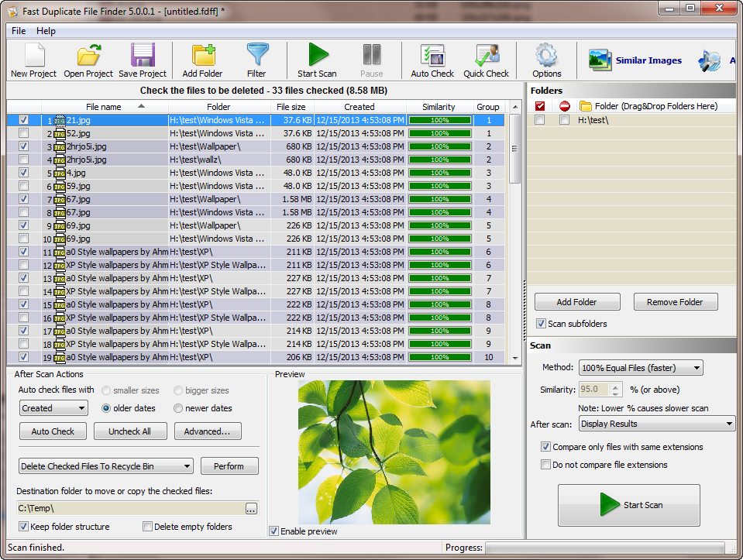
Task: Open the Help menu
Action: (x=46, y=31)
